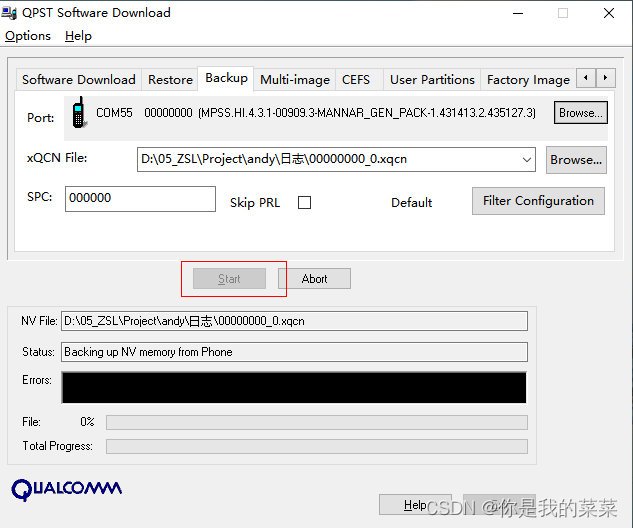Click into the SPC input field
Screen dimensions: 633x528
(x=140, y=199)
